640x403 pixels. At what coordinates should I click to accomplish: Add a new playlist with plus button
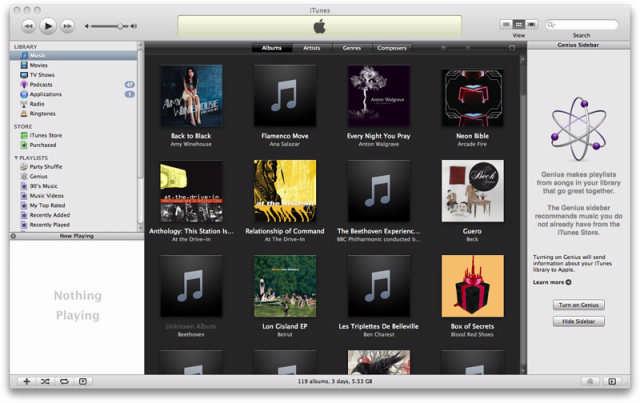tap(27, 381)
